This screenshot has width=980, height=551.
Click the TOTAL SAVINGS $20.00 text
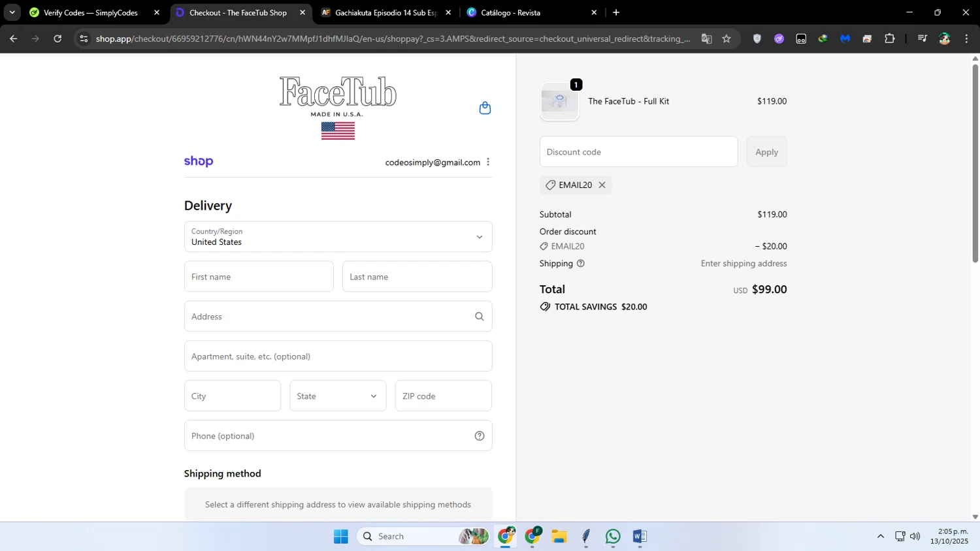tap(600, 307)
